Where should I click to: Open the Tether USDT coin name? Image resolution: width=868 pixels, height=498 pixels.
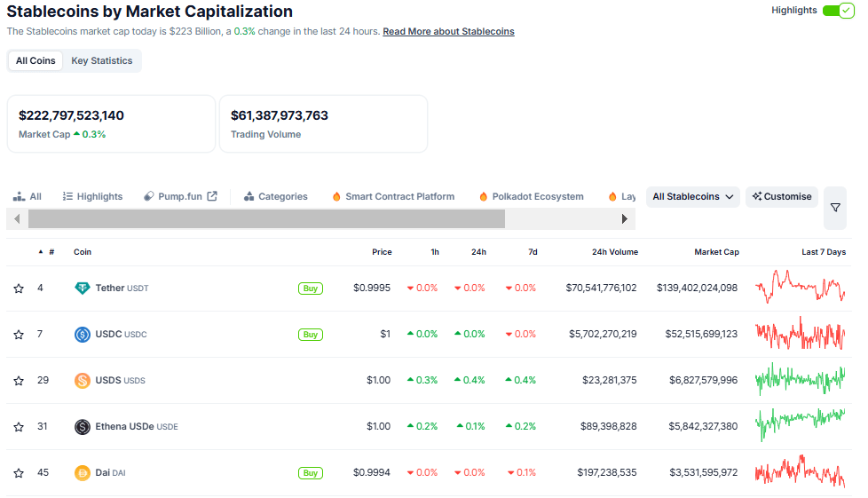[x=122, y=288]
